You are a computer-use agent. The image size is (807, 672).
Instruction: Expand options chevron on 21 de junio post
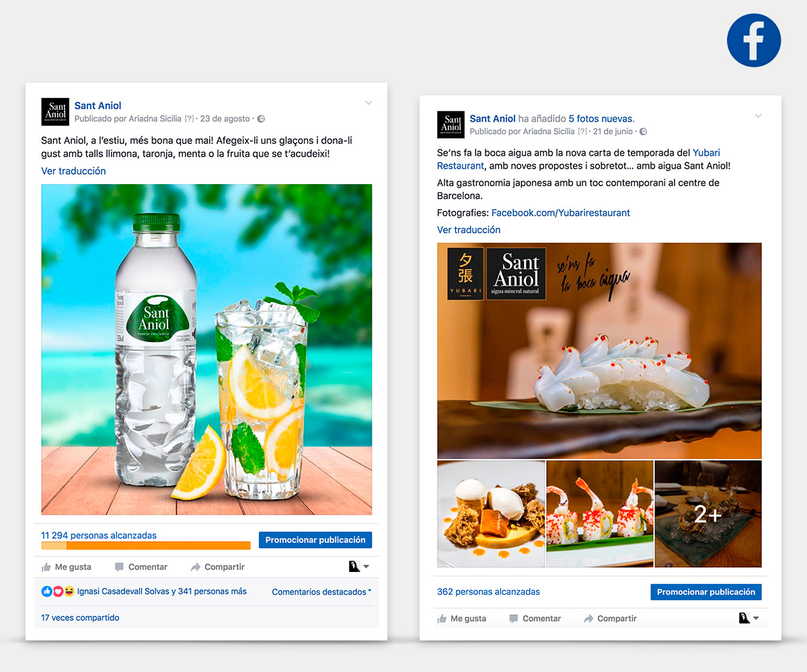click(758, 116)
